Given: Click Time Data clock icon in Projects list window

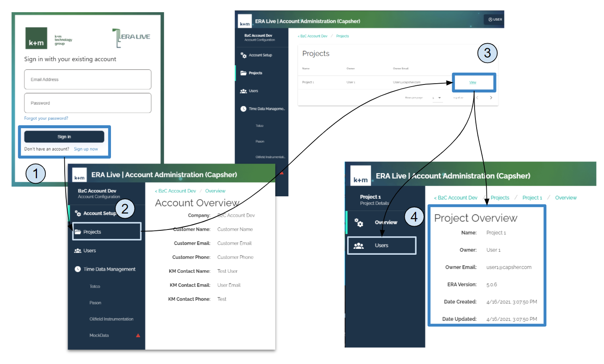Looking at the screenshot, I should click(243, 109).
